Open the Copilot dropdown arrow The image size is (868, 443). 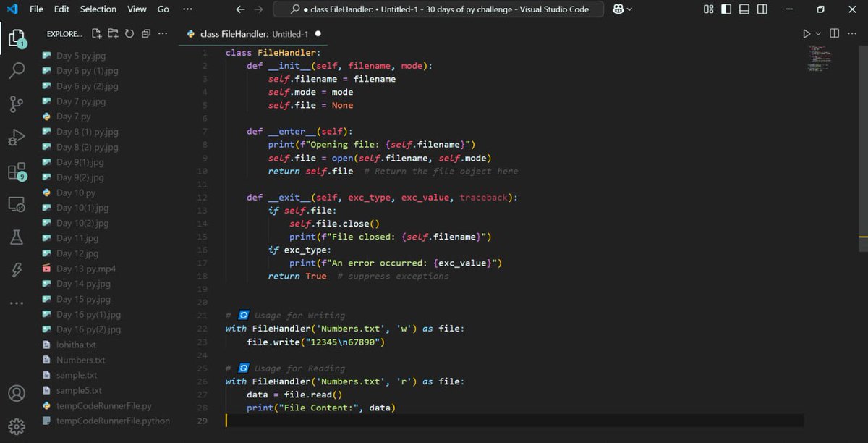pos(629,9)
